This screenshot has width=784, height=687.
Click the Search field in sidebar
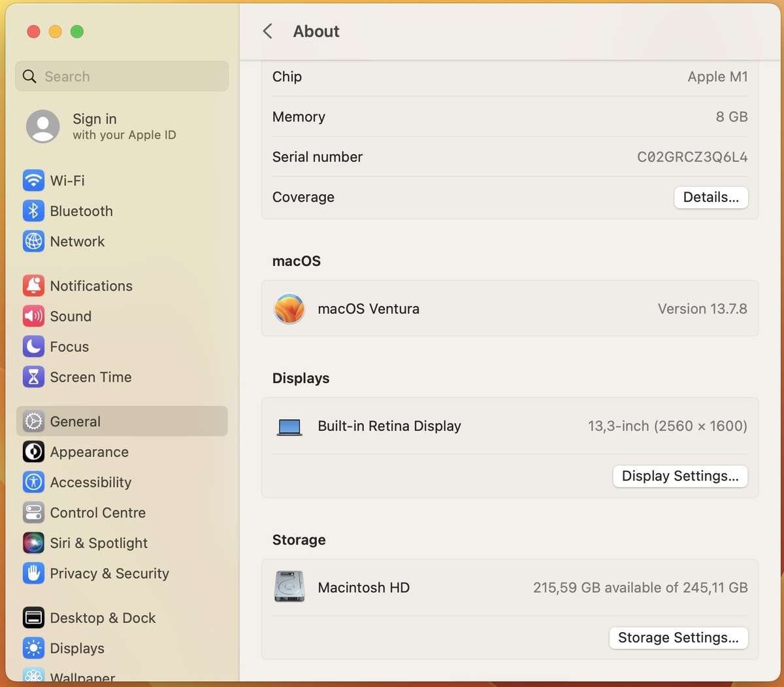[122, 76]
